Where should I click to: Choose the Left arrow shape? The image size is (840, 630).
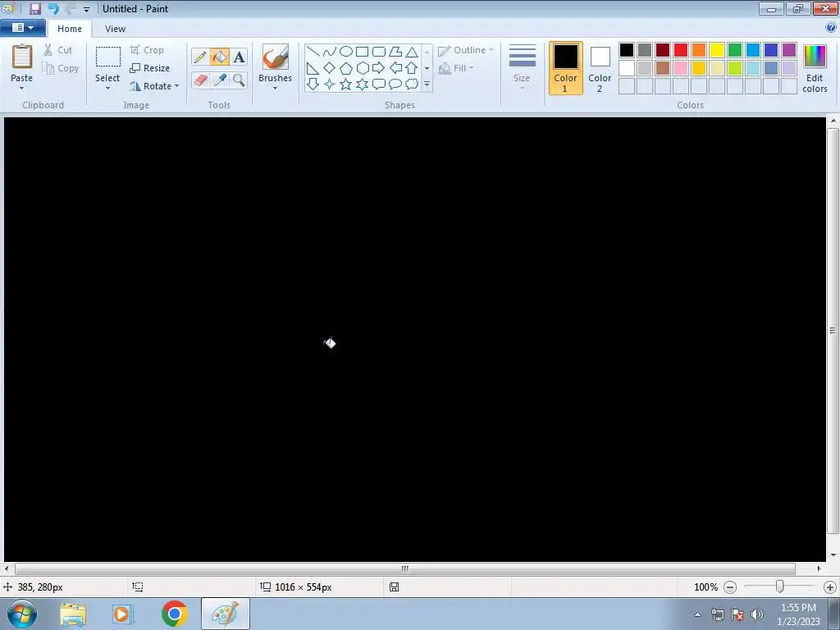click(x=395, y=68)
